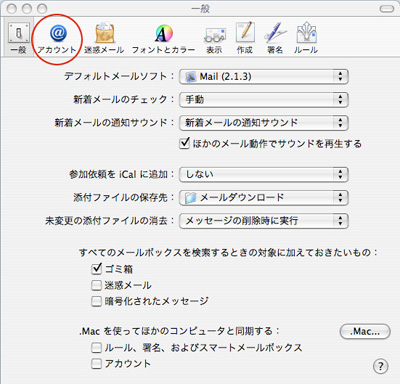This screenshot has width=400, height=384.
Task: Open the 一般 (General) preferences pane
Action: [x=18, y=38]
